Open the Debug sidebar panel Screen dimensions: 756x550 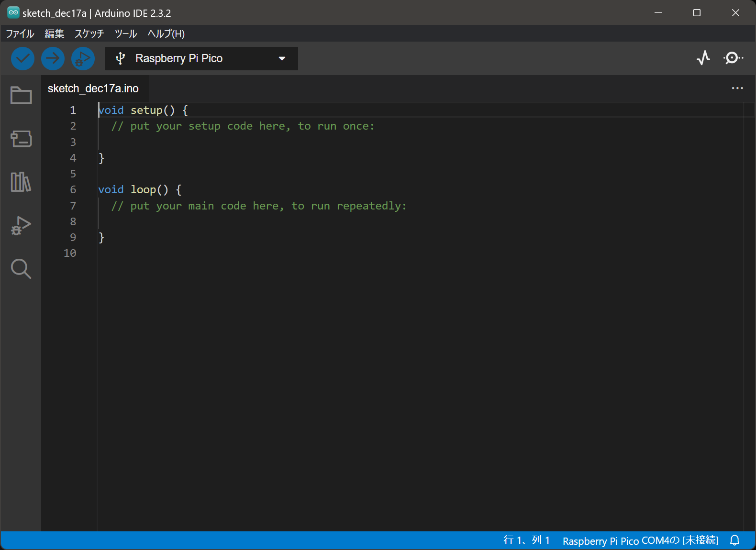click(x=21, y=225)
